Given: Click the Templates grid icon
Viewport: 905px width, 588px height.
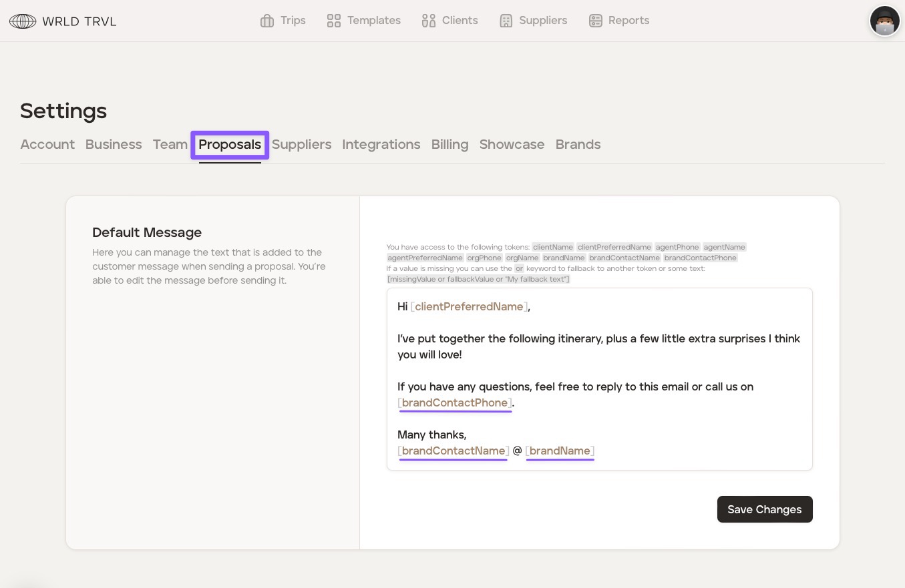Looking at the screenshot, I should point(334,21).
